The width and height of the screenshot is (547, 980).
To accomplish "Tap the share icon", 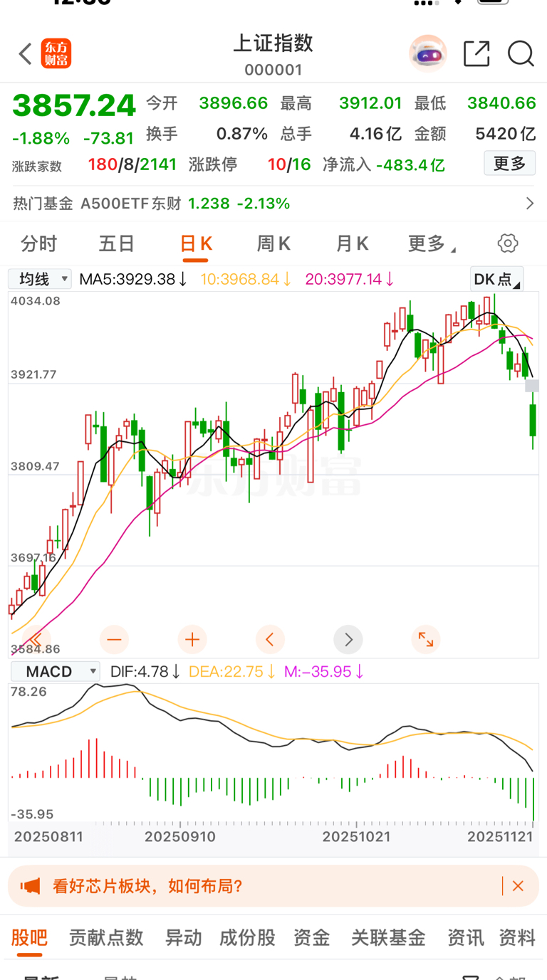I will (x=476, y=54).
